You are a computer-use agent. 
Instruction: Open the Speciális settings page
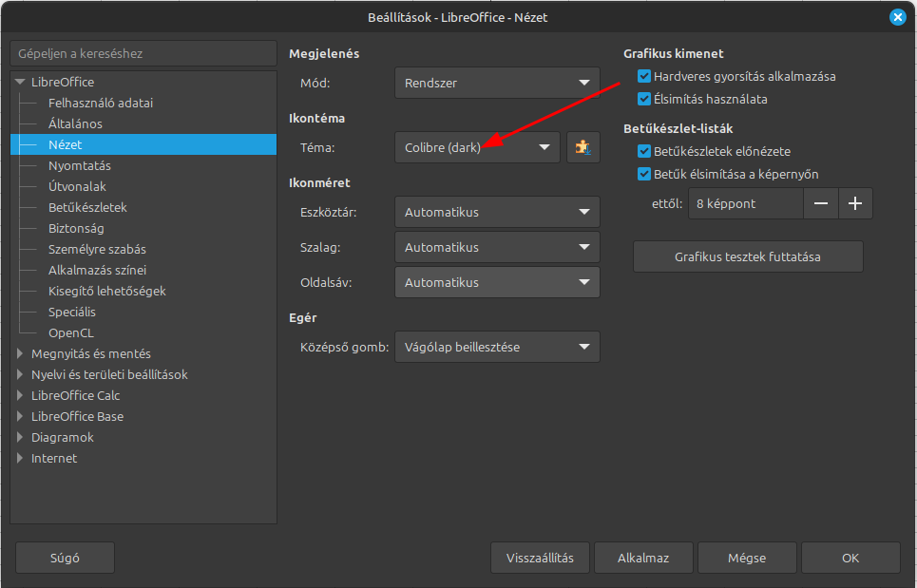(72, 313)
